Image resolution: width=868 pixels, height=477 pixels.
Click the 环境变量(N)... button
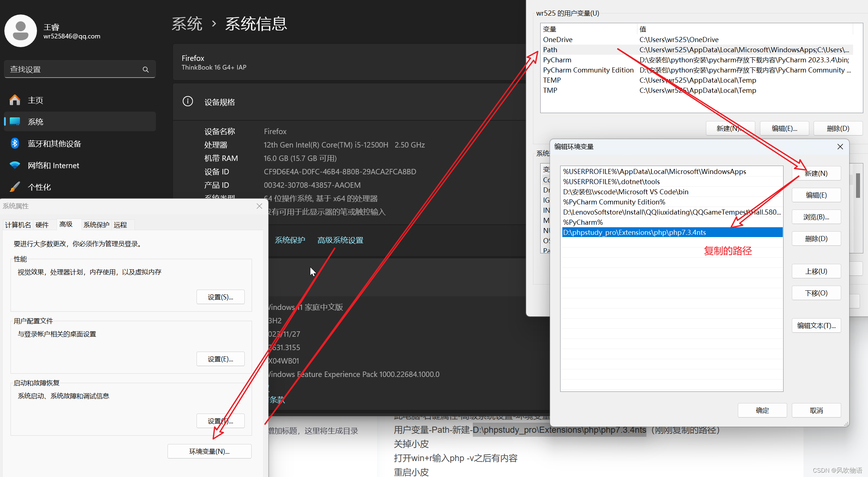(x=209, y=451)
